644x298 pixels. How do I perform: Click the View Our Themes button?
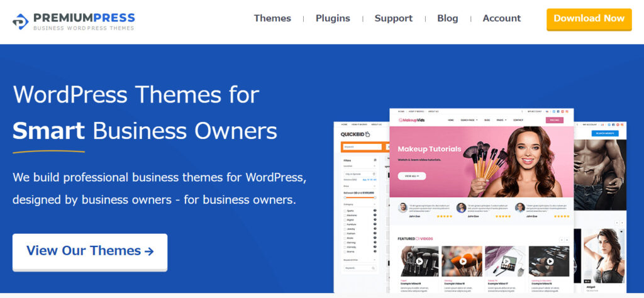[90, 252]
